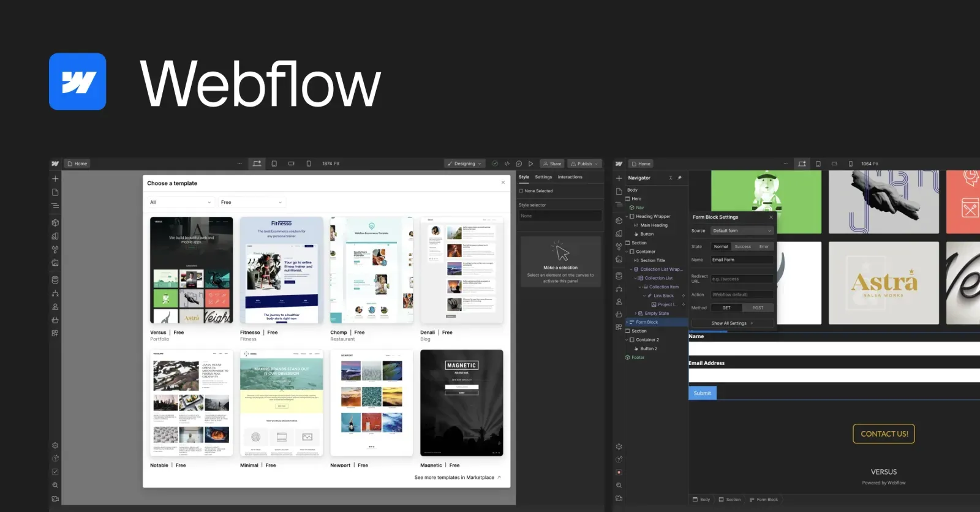Select the mobile landscape breakpoint in left window toolbar
The image size is (980, 512).
coord(291,164)
